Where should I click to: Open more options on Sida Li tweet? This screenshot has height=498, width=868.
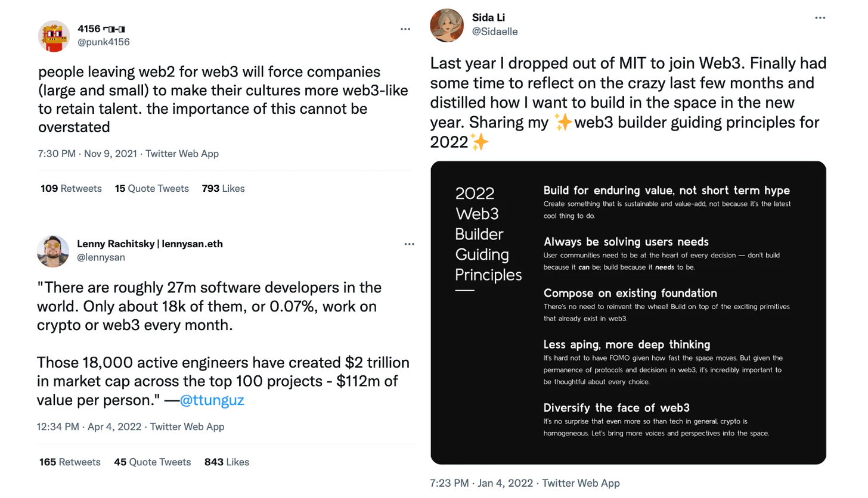click(820, 18)
